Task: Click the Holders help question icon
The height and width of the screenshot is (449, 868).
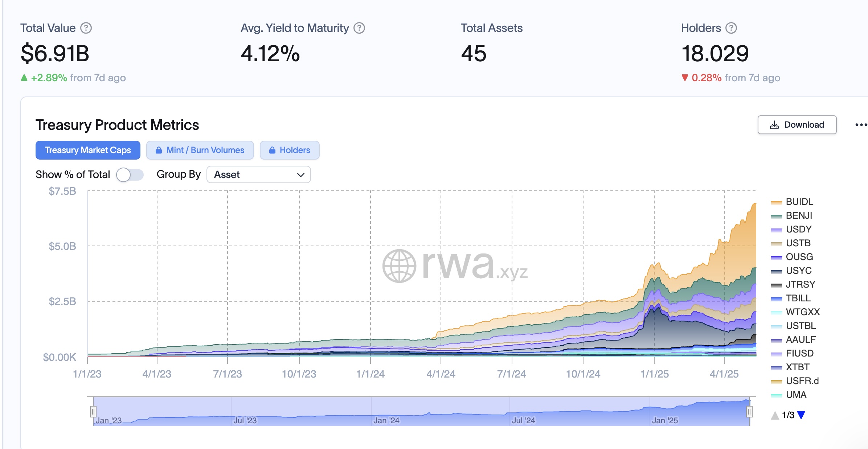Action: (731, 28)
